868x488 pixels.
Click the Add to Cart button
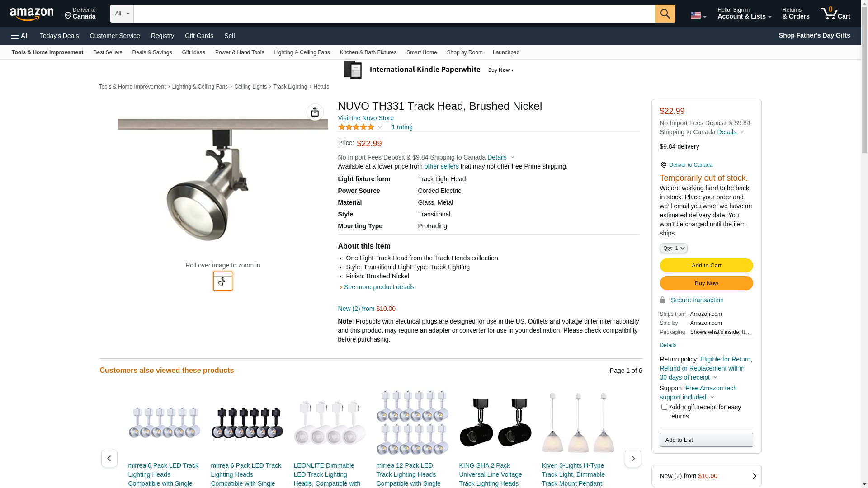706,266
